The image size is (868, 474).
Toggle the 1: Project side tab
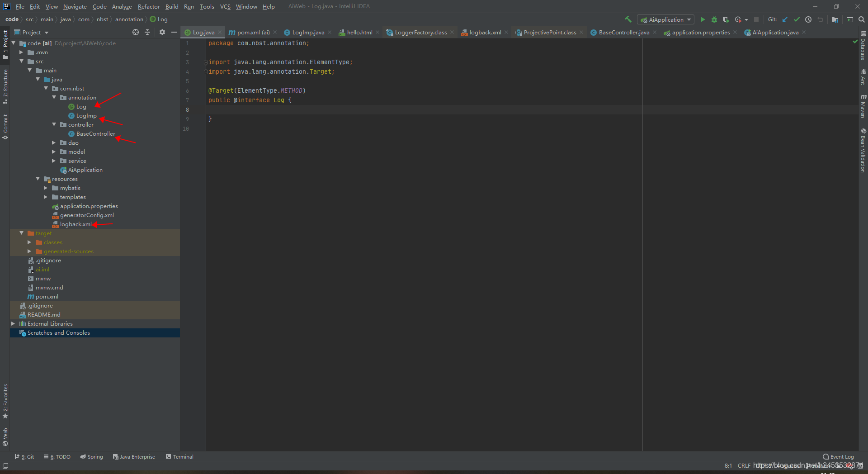point(5,44)
